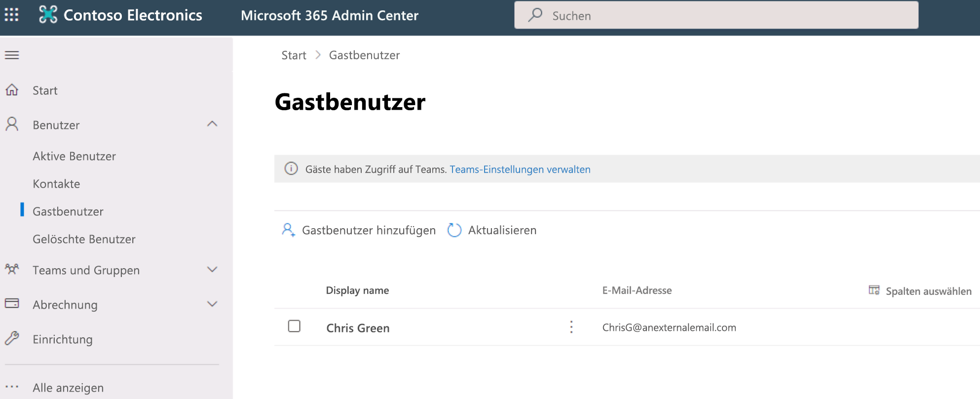980x399 pixels.
Task: Click Gastbenutzer in the breadcrumb
Action: tap(364, 55)
